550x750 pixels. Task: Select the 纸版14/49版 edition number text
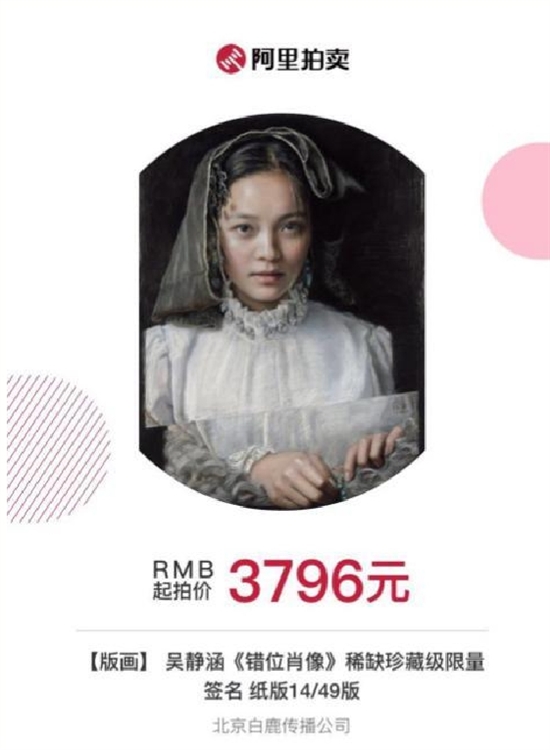[x=304, y=692]
